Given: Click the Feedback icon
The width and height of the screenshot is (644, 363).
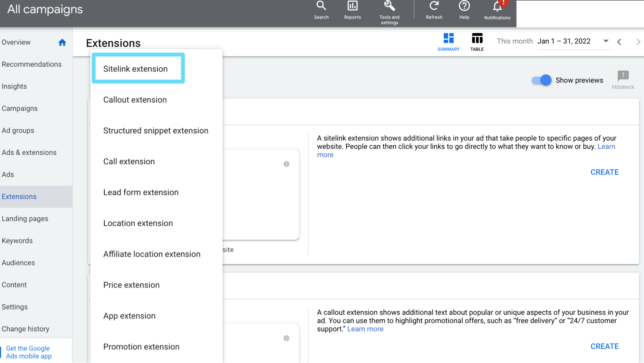Looking at the screenshot, I should 623,76.
